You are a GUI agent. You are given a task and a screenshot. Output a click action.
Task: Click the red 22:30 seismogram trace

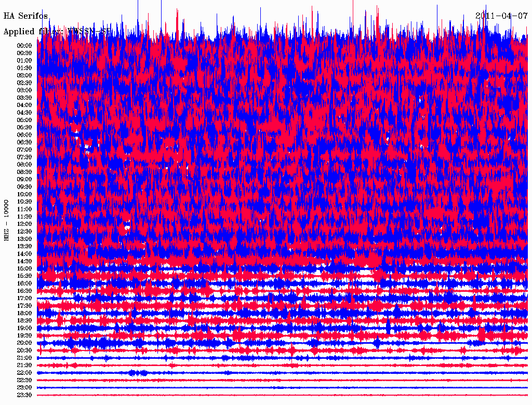(282, 380)
